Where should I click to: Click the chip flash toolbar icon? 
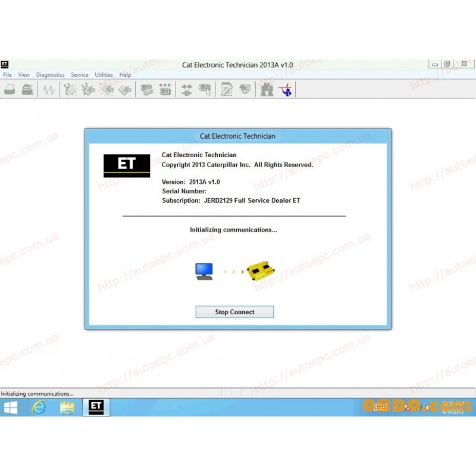tap(245, 89)
